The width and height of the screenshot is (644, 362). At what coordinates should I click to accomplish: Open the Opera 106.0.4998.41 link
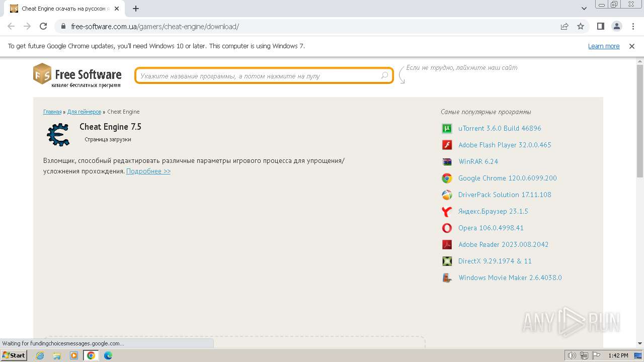tap(491, 228)
